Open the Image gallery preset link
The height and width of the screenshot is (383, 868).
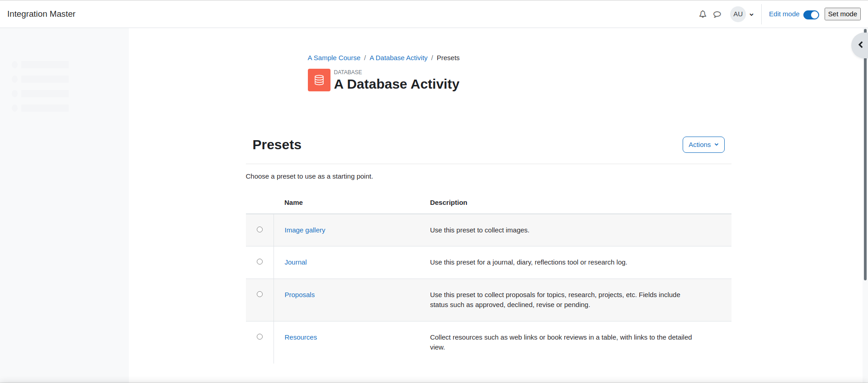(x=305, y=230)
